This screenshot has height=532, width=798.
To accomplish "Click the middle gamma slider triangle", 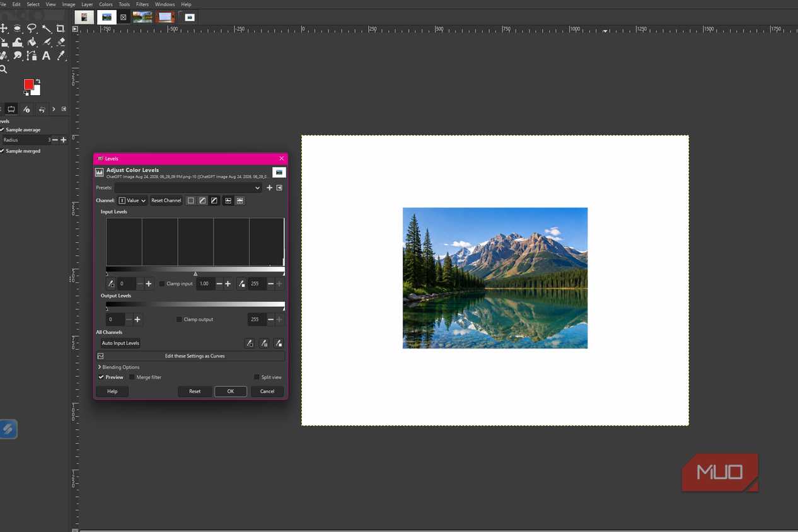I will click(x=195, y=274).
